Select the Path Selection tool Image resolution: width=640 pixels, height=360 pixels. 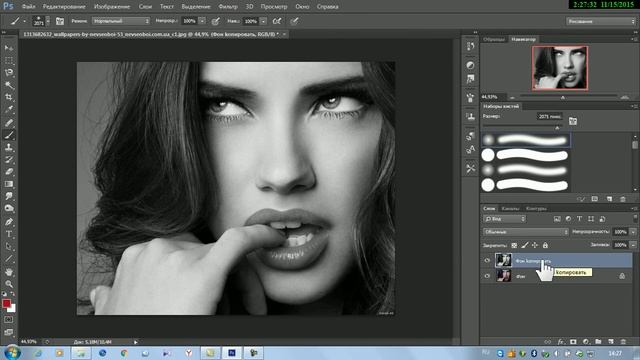(x=9, y=247)
